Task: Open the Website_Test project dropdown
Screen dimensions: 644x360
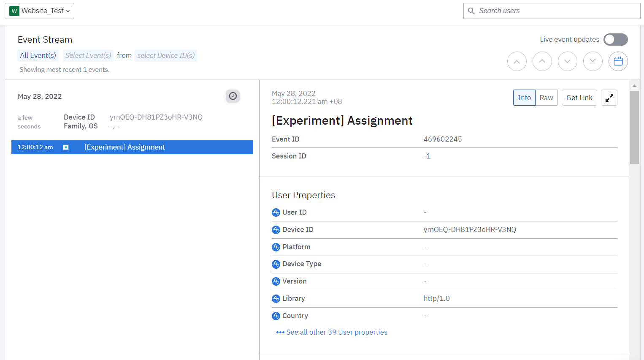Action: click(40, 11)
